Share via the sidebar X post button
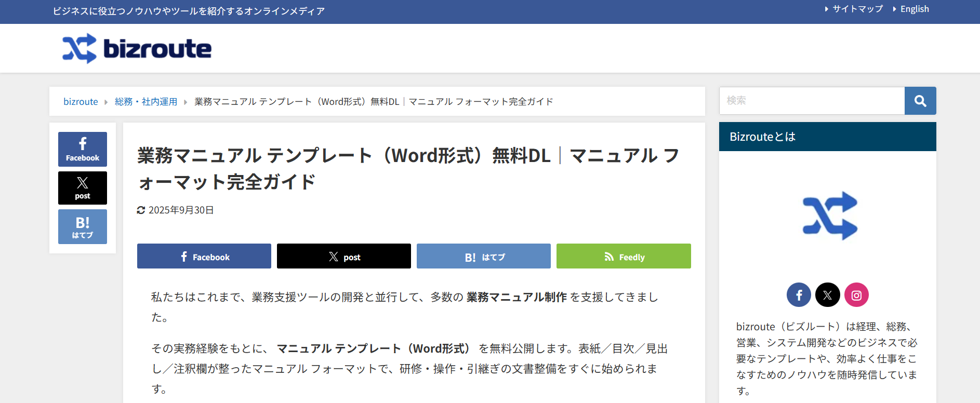Screen dimensions: 980x403 click(83, 188)
